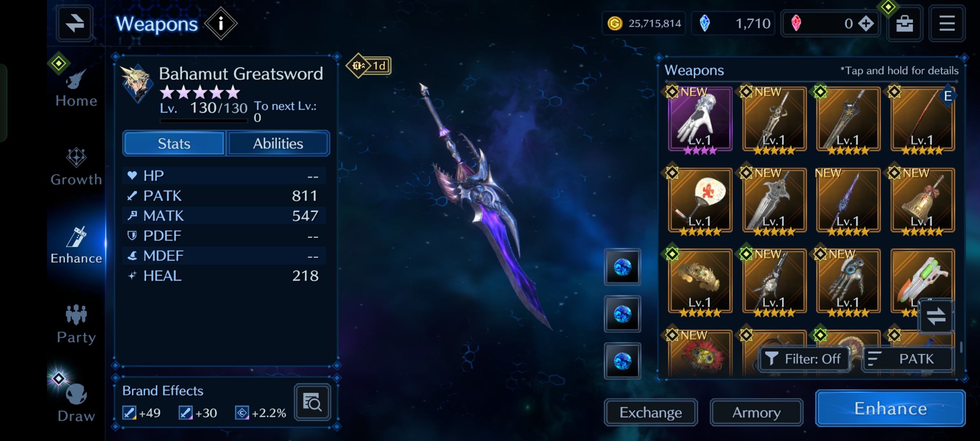Click the Exchange button
The width and height of the screenshot is (980, 441).
(651, 412)
